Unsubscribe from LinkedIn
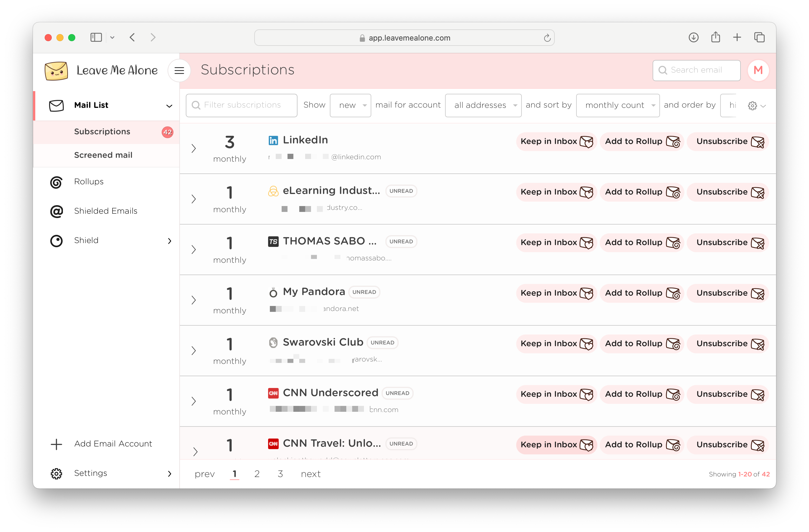 pyautogui.click(x=727, y=141)
